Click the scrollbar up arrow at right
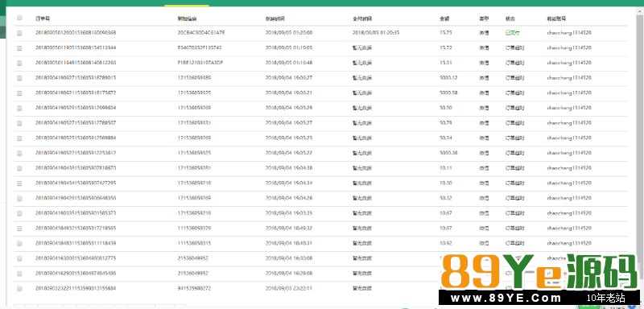Viewport: 644px width, 309px height. 640,11
